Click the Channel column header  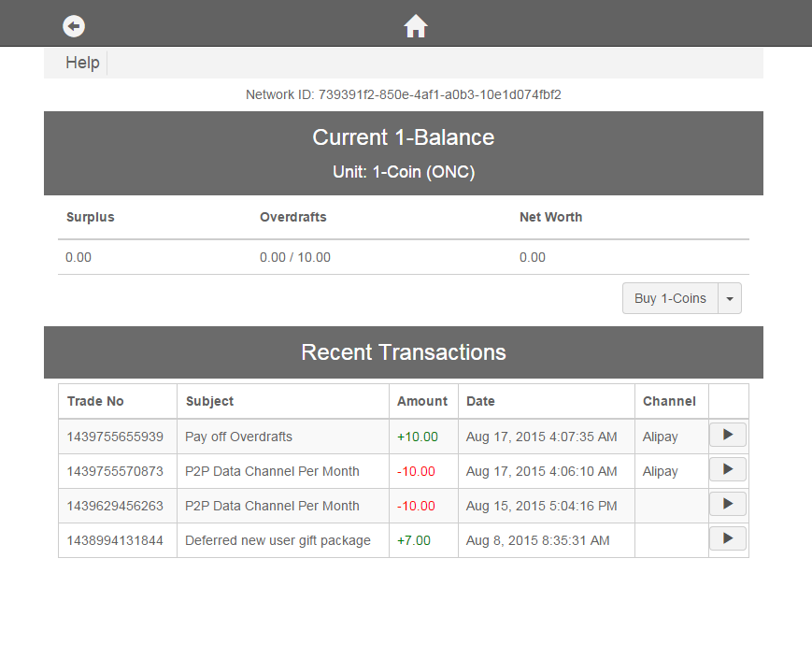(669, 401)
